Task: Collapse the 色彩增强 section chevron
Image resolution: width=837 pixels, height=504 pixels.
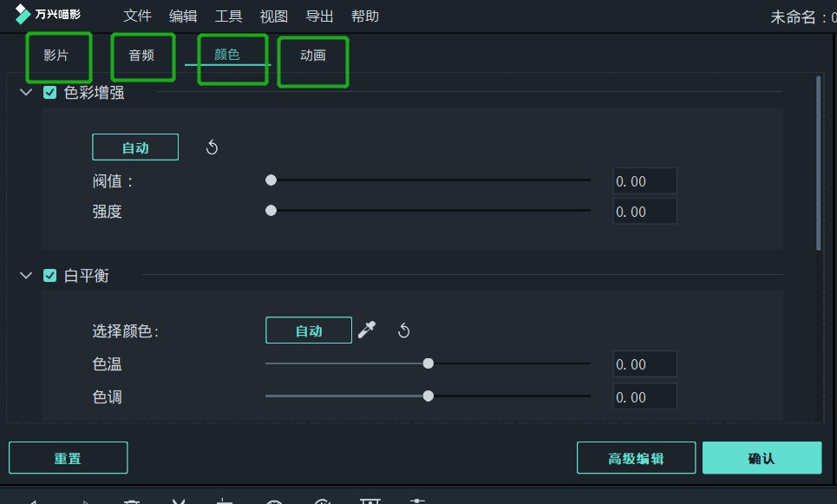Action: pyautogui.click(x=25, y=93)
